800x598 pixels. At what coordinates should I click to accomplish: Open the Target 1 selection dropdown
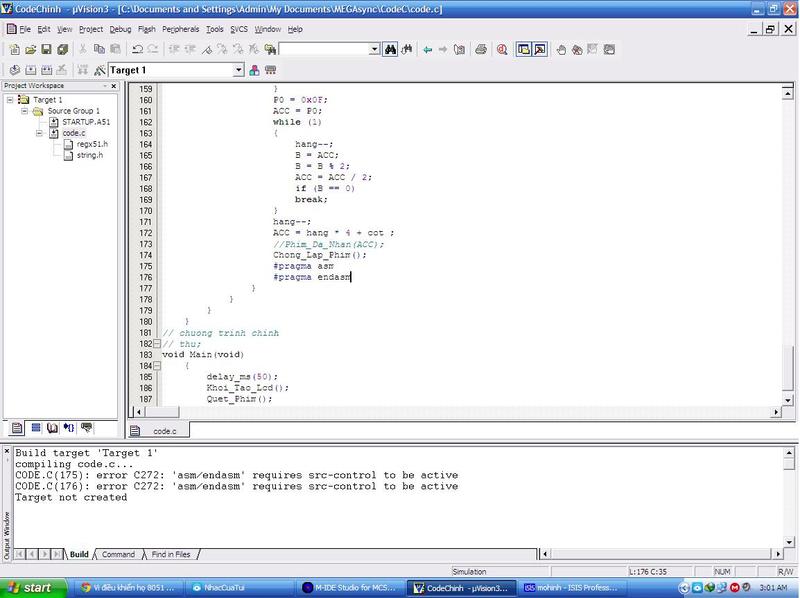[x=238, y=70]
